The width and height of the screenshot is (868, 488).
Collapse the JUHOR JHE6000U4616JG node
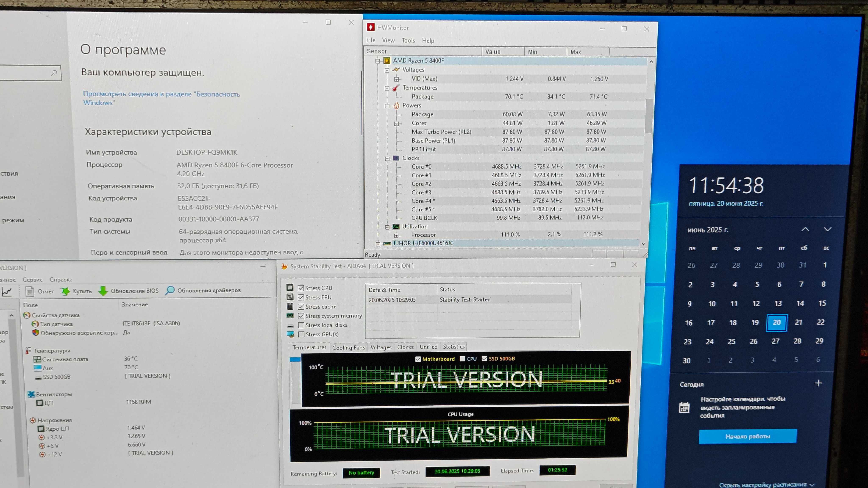coord(378,244)
